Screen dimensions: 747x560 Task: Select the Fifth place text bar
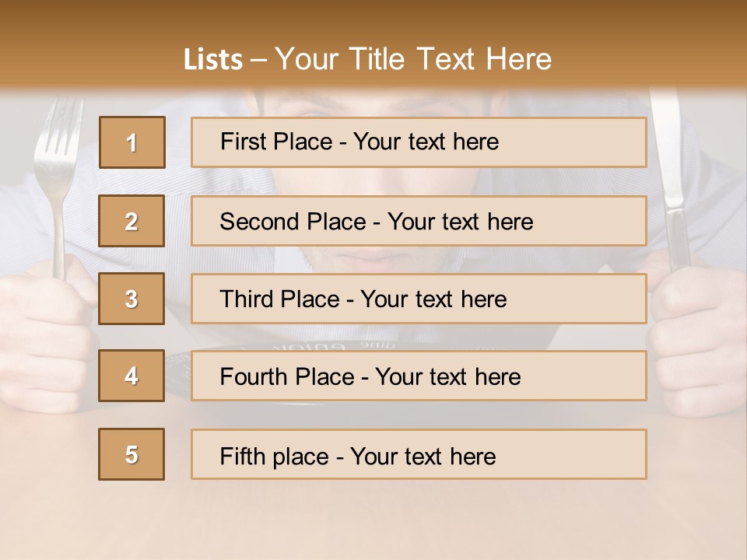click(419, 454)
